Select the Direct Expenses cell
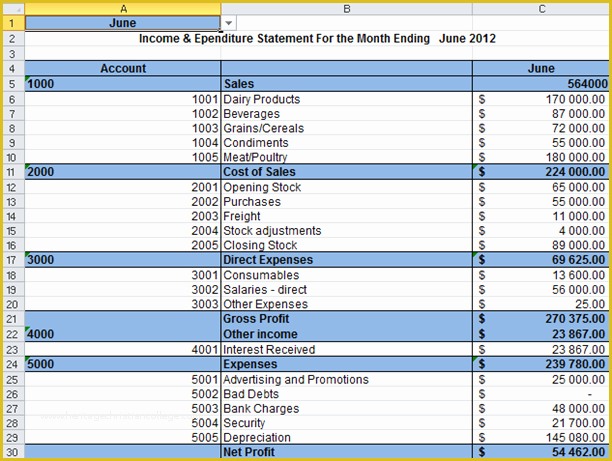612x461 pixels. pyautogui.click(x=347, y=260)
